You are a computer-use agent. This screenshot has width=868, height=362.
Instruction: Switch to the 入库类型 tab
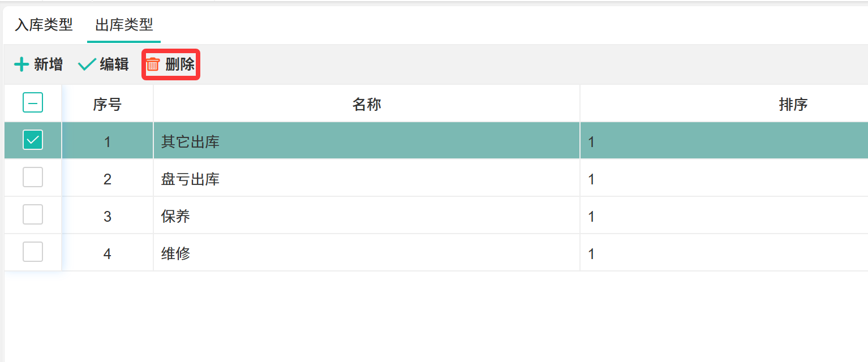tap(44, 25)
